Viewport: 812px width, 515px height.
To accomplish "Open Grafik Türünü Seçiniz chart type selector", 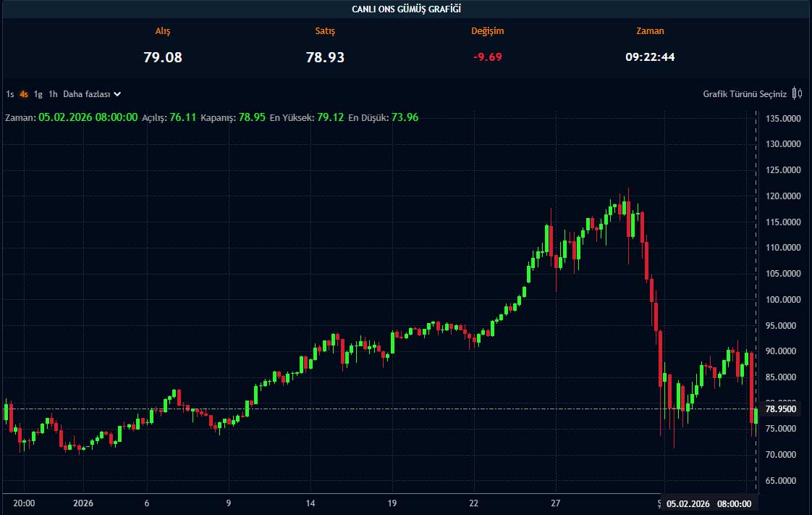I will pyautogui.click(x=745, y=94).
